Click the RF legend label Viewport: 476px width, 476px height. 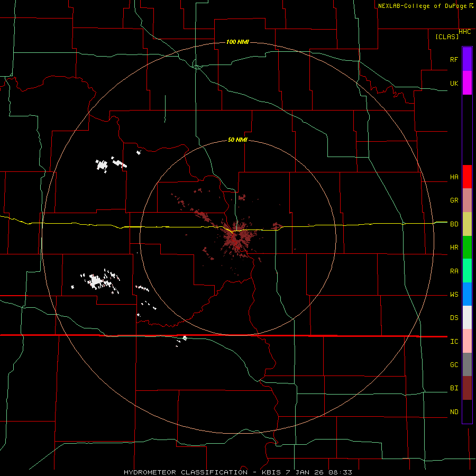click(454, 59)
